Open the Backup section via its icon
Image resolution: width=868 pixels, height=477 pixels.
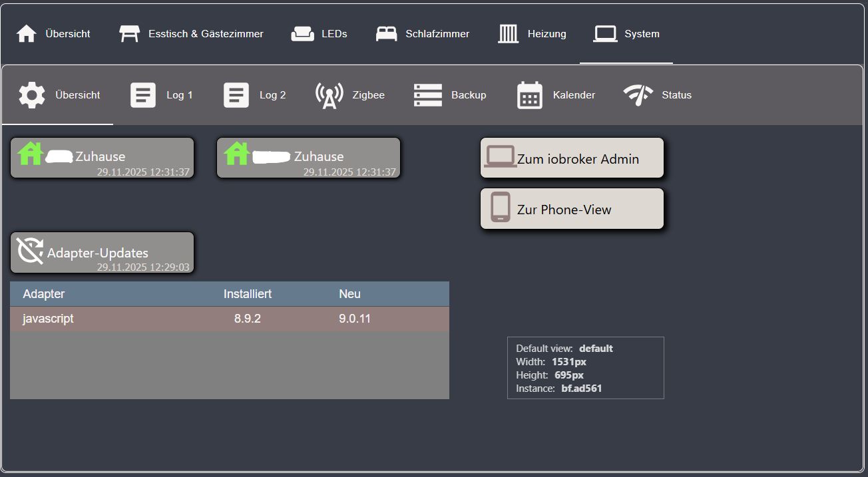pyautogui.click(x=427, y=94)
